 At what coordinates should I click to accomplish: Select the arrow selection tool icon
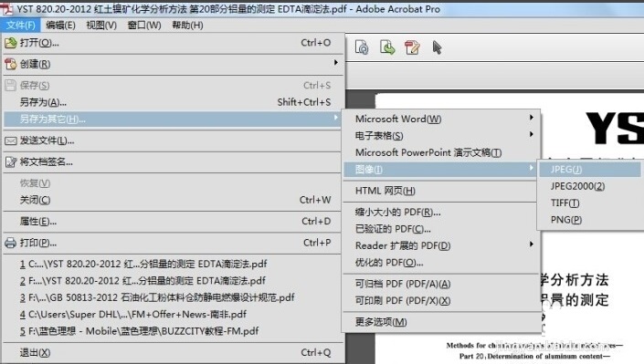[437, 47]
